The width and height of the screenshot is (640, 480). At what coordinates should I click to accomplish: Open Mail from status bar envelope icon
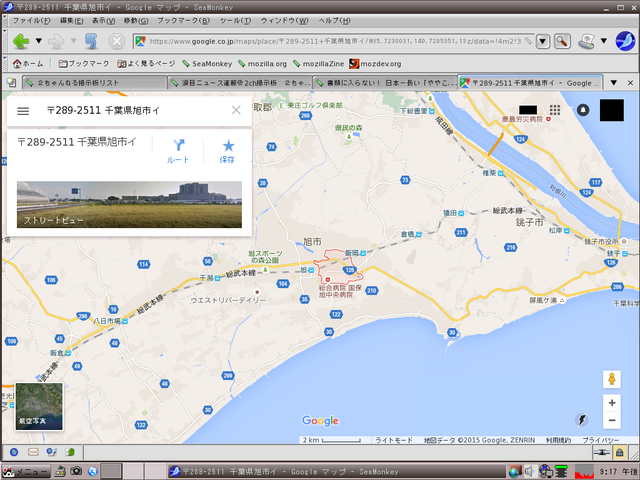tap(33, 452)
